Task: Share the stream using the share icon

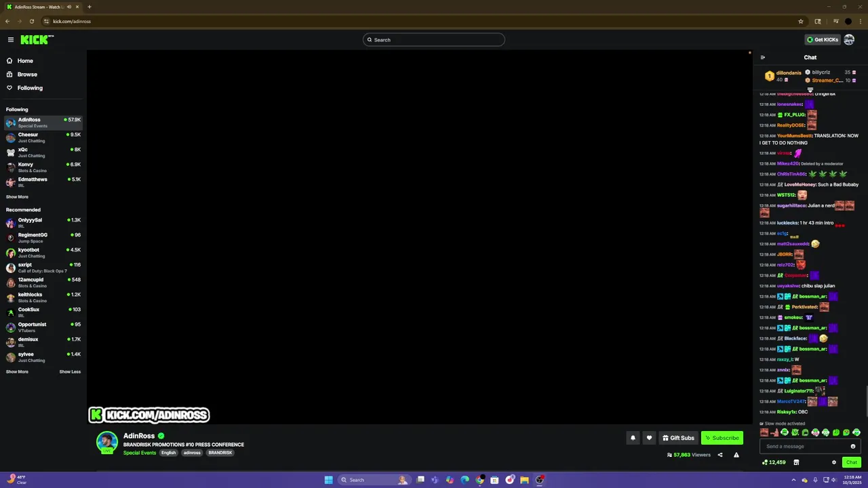Action: coord(720,455)
